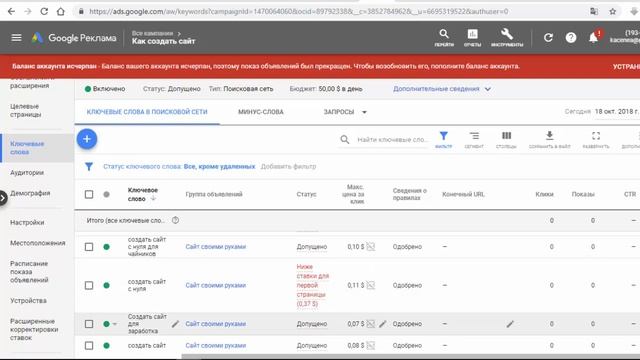Open 'Настройки' in sidebar
Screen dimensions: 640x360
tap(27, 222)
